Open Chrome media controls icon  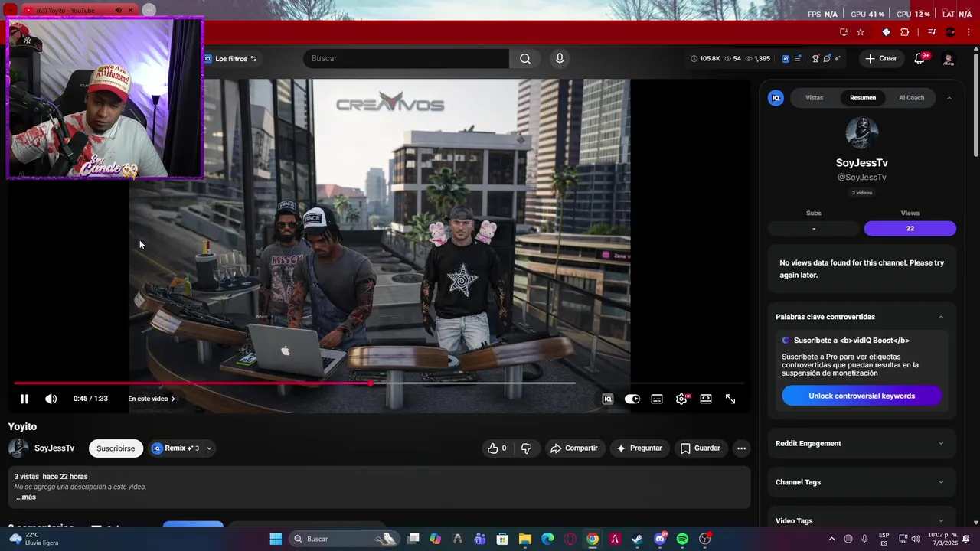(x=932, y=32)
